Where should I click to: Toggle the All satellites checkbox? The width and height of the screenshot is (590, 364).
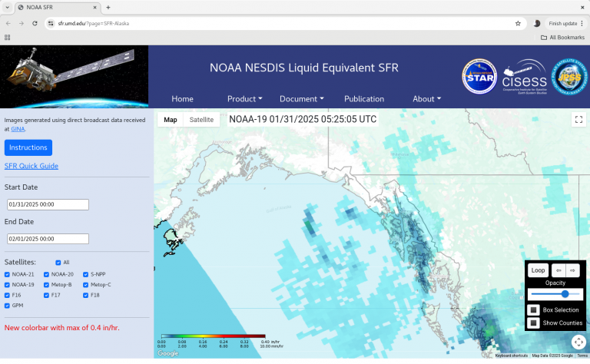[58, 263]
